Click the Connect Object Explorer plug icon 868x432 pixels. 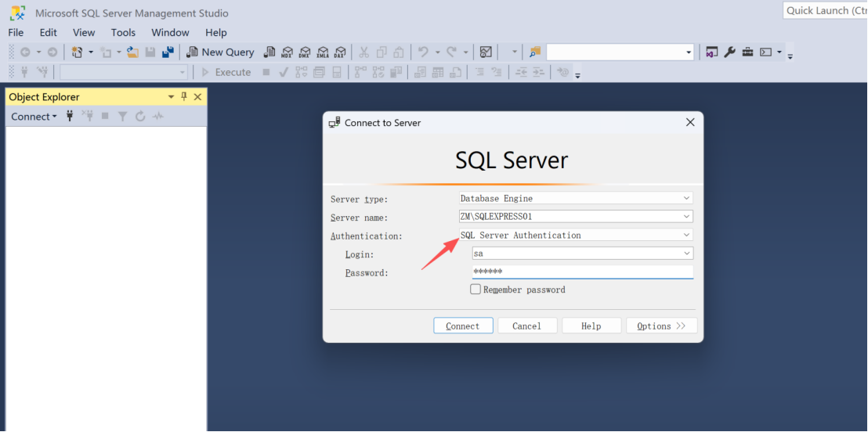point(70,116)
